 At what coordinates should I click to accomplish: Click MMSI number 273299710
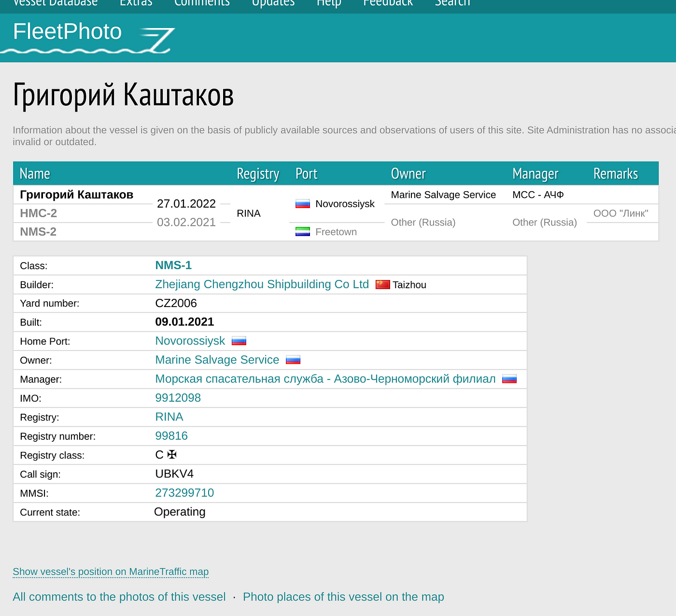[x=184, y=493]
